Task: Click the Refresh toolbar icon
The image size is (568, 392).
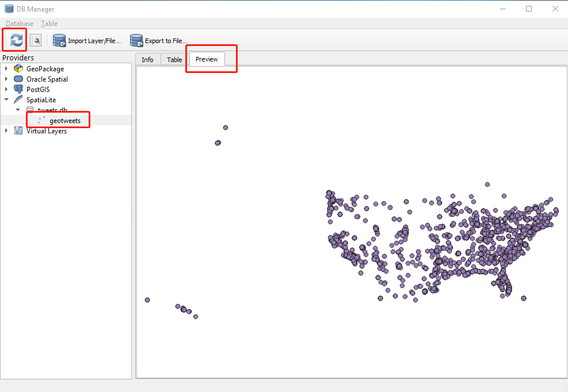Action: [x=14, y=40]
